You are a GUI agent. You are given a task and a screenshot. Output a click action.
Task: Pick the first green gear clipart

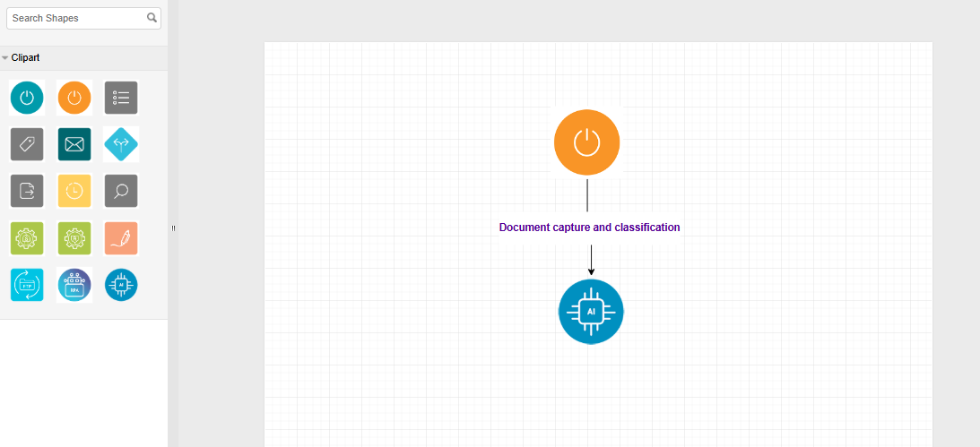tap(27, 238)
